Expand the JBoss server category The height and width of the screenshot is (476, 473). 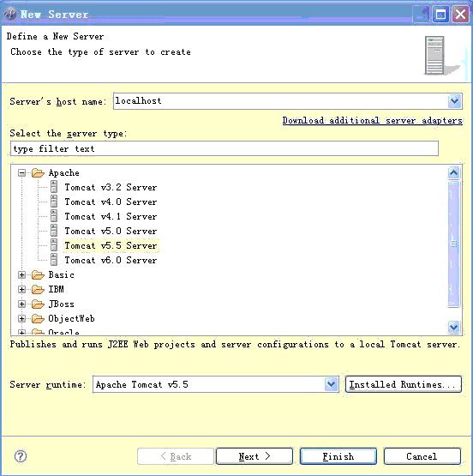click(21, 304)
